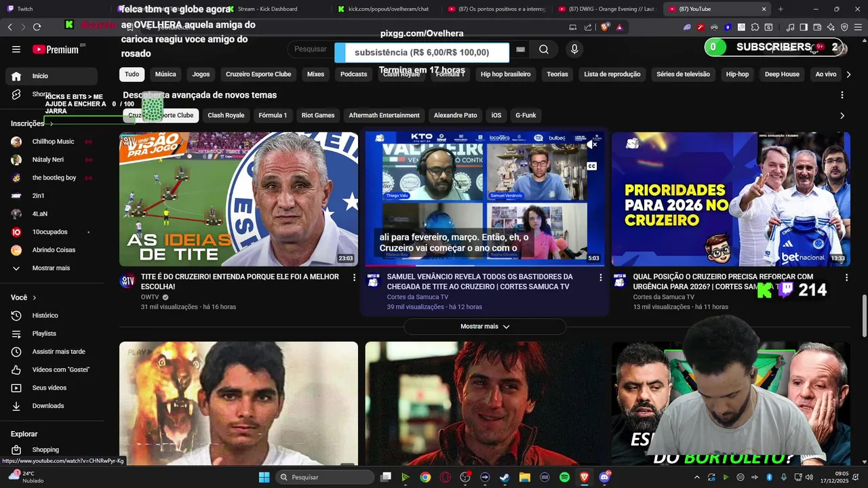Switch to the Twitch browser tab
The width and height of the screenshot is (868, 488).
56,9
